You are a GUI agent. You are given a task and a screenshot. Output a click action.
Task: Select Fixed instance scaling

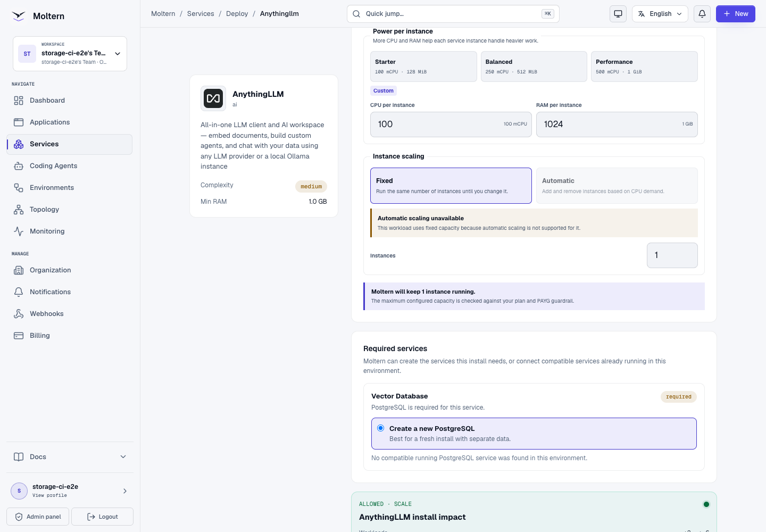click(x=451, y=186)
